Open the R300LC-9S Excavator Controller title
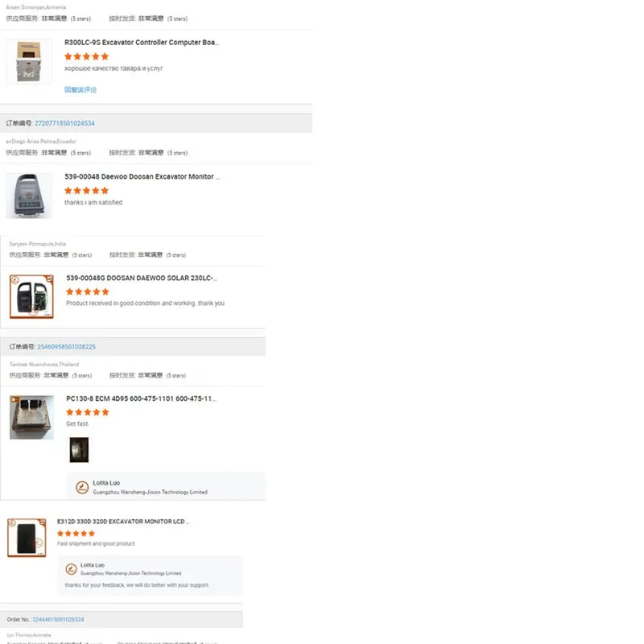 tap(142, 43)
